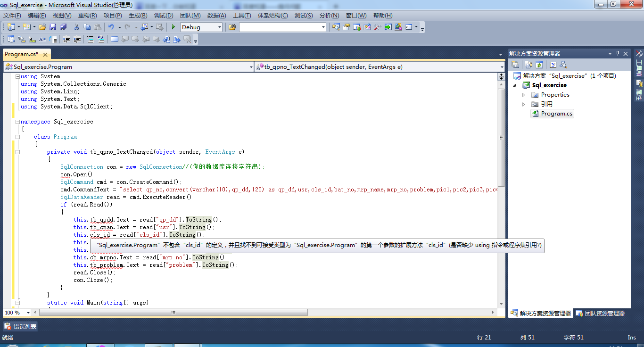Click the Decrease Indent icon

tap(67, 39)
